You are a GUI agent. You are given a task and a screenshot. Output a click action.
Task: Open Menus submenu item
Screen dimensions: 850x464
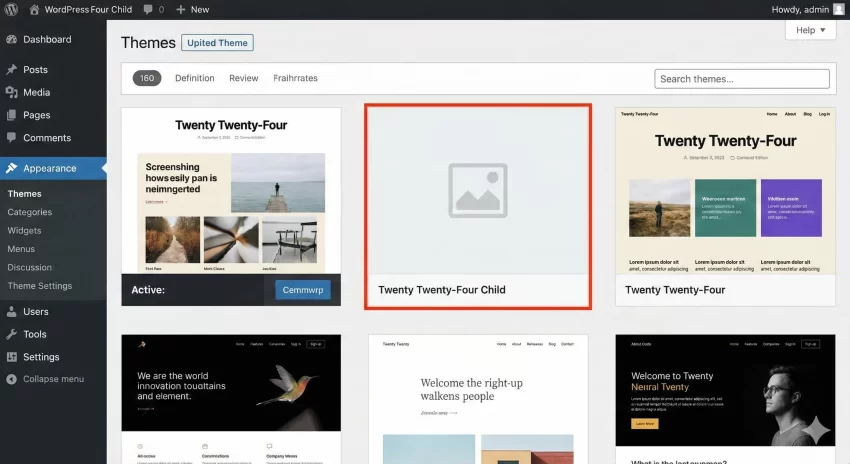pyautogui.click(x=21, y=249)
